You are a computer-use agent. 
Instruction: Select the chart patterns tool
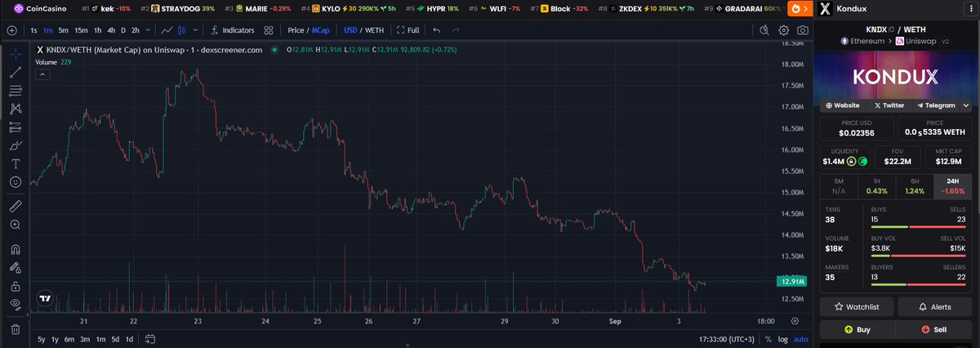pyautogui.click(x=15, y=109)
